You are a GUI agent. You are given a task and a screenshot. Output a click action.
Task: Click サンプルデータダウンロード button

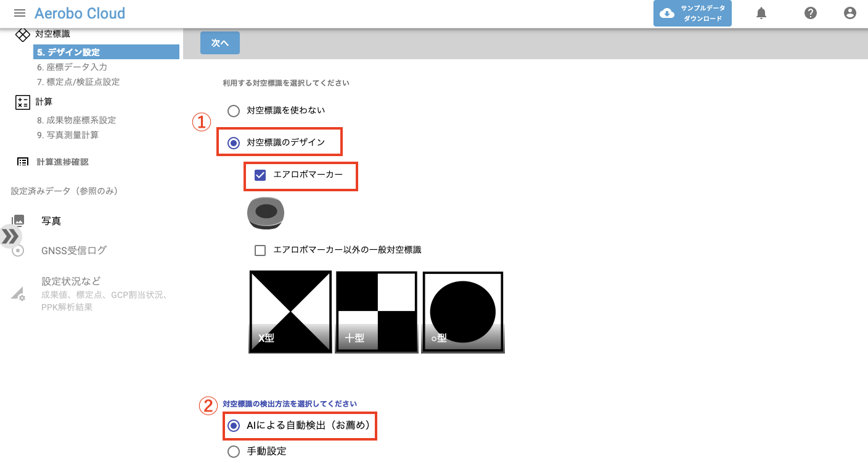692,14
